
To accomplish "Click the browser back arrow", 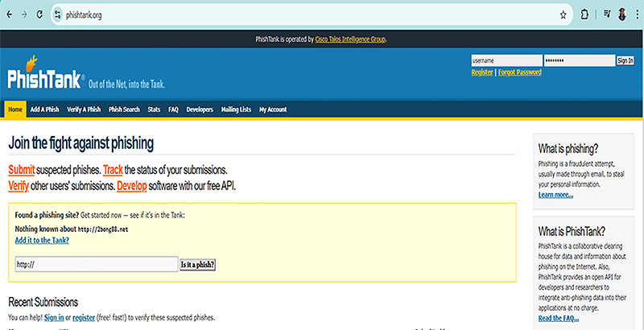I will 9,14.
